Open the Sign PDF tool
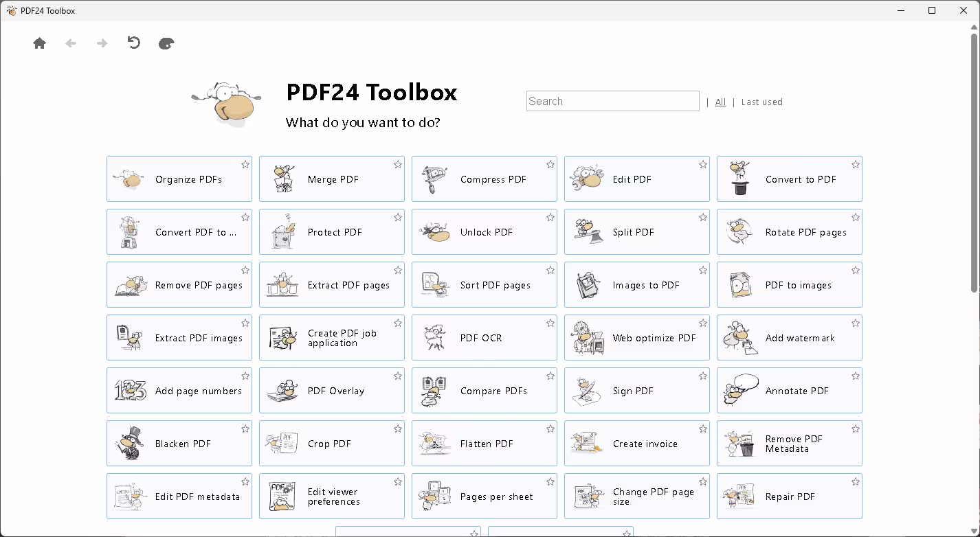 click(x=637, y=391)
